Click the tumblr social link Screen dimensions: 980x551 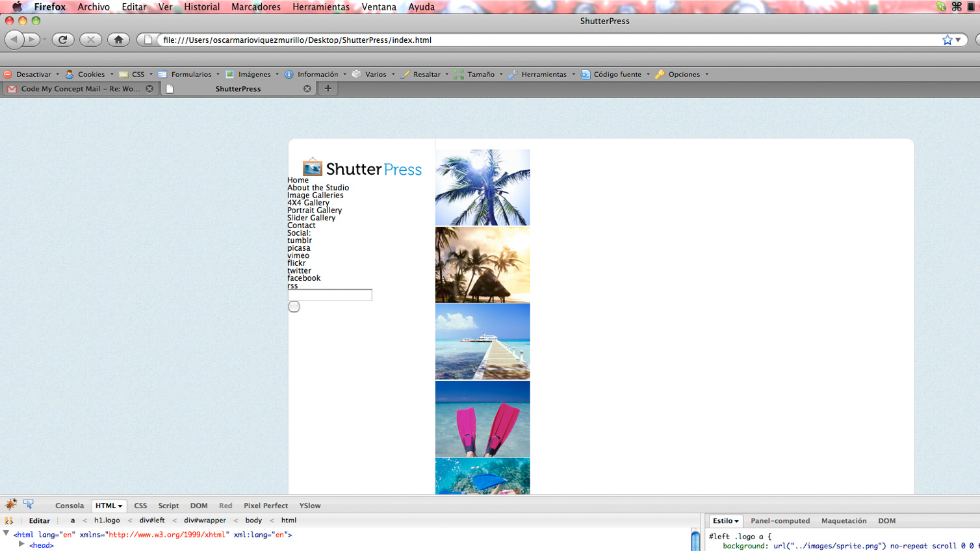click(x=299, y=240)
